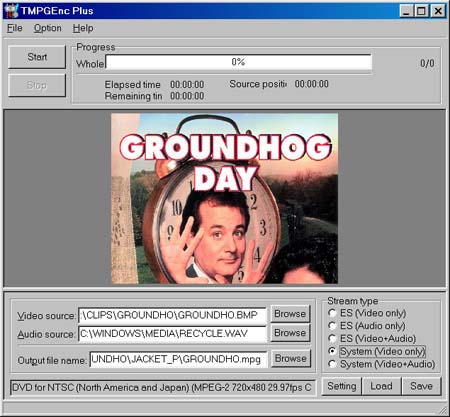This screenshot has height=417, width=450.
Task: Click the disabled Stop button
Action: coord(37,85)
